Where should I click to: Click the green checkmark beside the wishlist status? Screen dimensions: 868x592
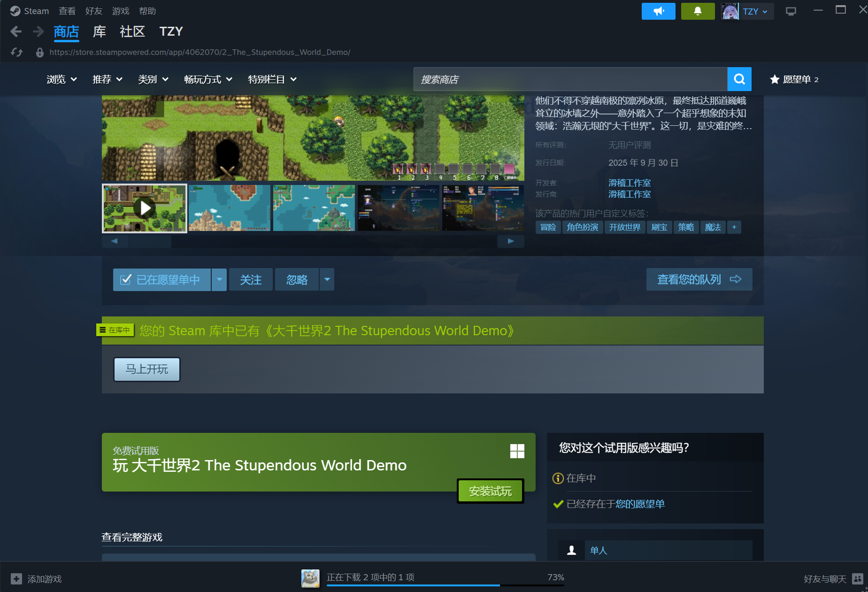(x=558, y=504)
